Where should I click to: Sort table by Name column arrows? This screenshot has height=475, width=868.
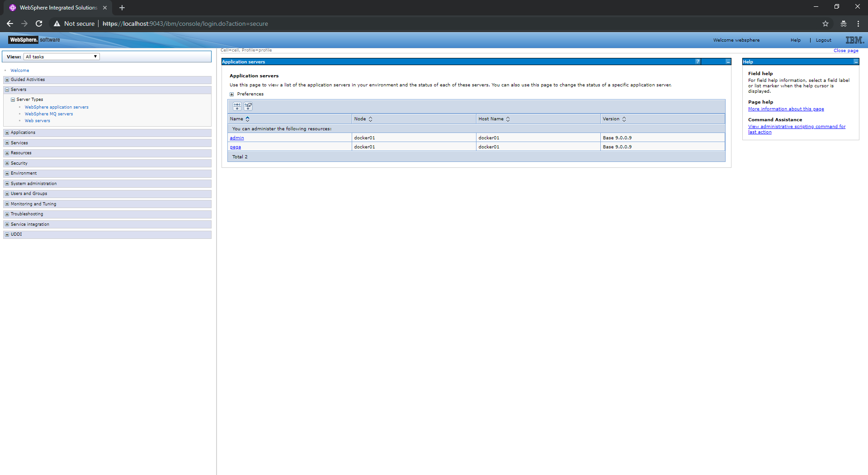(x=247, y=119)
